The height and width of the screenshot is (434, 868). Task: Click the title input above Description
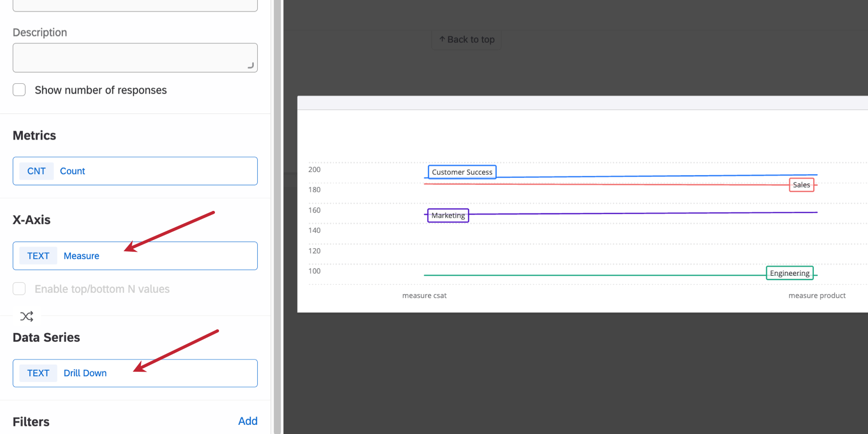point(135,5)
